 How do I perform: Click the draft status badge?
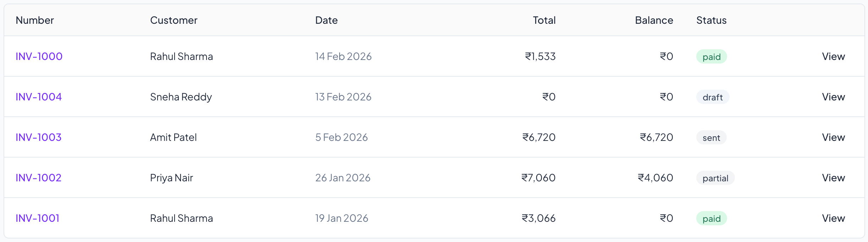tap(713, 97)
